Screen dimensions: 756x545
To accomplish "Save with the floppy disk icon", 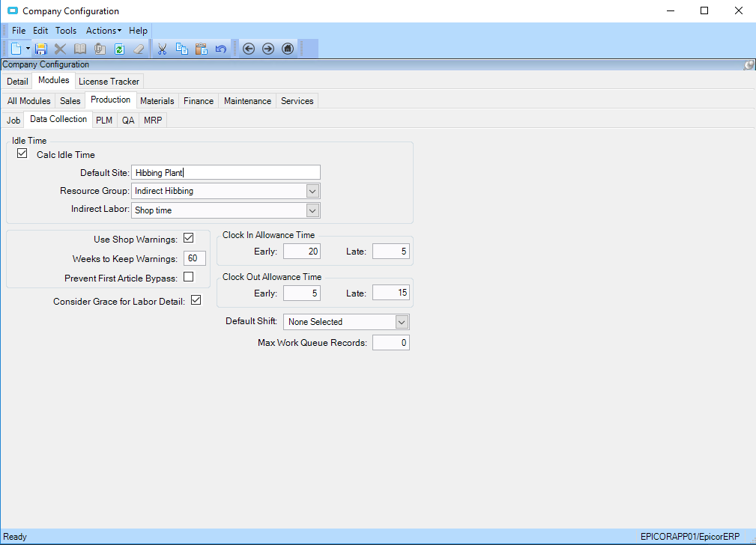I will pyautogui.click(x=41, y=49).
